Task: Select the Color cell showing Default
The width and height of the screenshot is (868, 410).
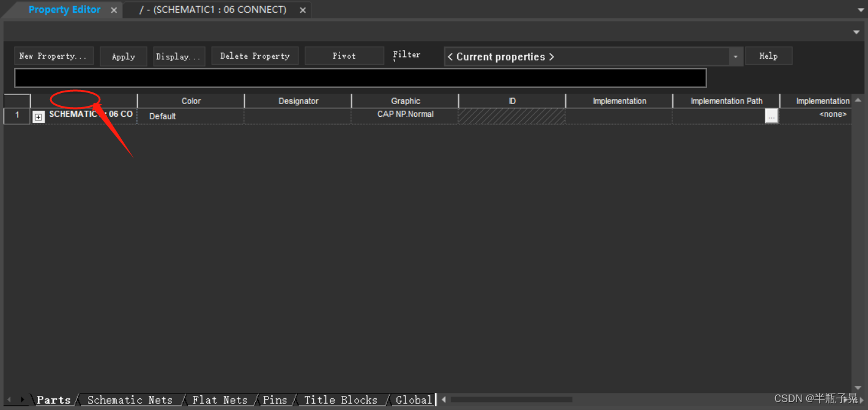Action: (x=190, y=116)
